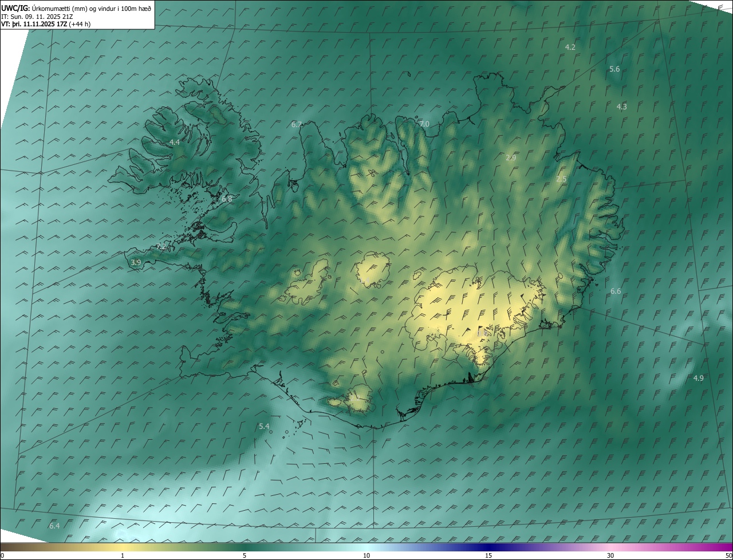This screenshot has height=560, width=733.
Task: Click the dark blue part of the color scale above the 15 tick
Action: [x=488, y=547]
